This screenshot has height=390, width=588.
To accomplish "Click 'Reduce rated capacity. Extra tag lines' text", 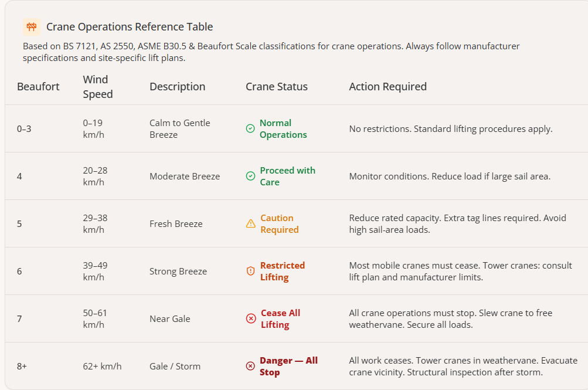I will [x=457, y=224].
